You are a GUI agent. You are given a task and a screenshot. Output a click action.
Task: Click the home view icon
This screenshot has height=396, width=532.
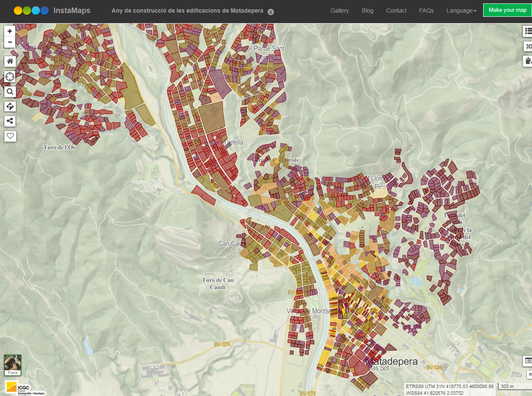click(x=10, y=61)
